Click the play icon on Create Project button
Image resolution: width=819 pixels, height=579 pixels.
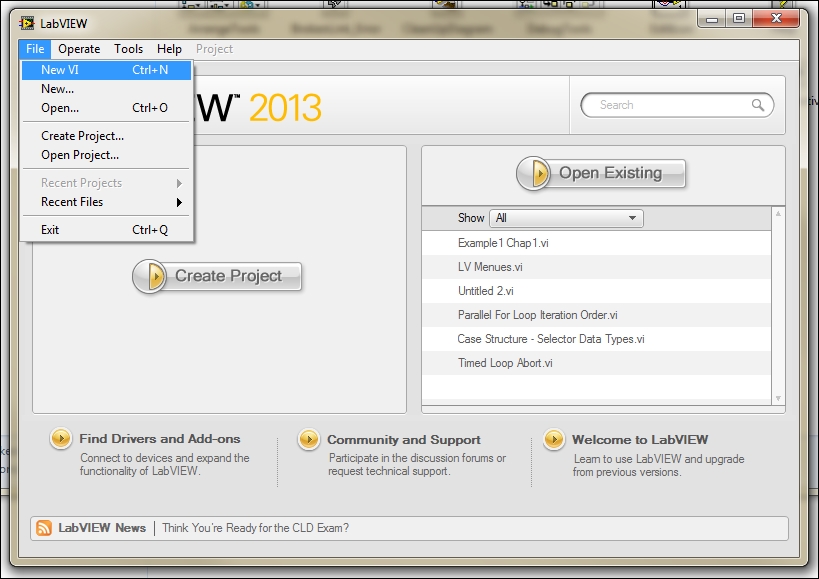click(150, 276)
